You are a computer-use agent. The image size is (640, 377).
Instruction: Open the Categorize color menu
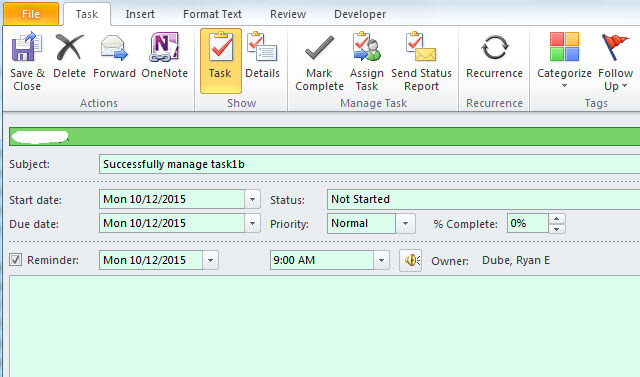coord(564,60)
